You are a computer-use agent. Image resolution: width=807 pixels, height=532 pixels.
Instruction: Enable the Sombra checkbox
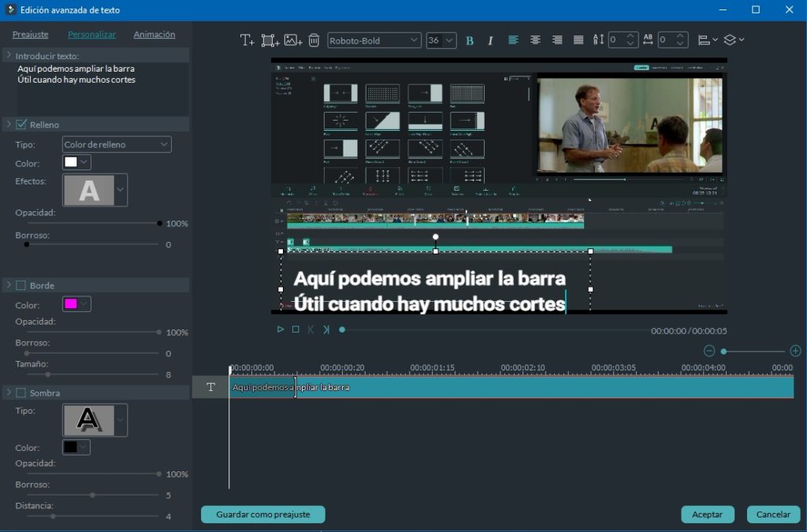tap(21, 392)
